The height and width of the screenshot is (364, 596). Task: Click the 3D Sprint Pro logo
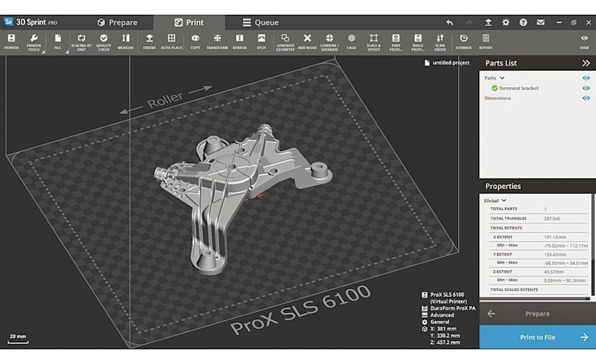click(x=31, y=22)
